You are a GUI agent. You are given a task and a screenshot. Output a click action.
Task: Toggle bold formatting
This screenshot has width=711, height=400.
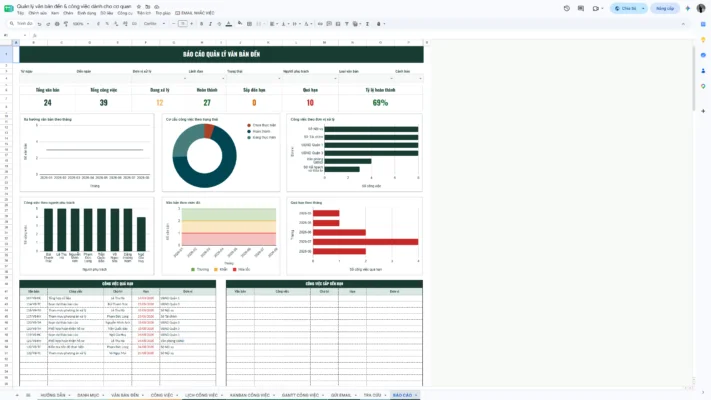click(201, 24)
